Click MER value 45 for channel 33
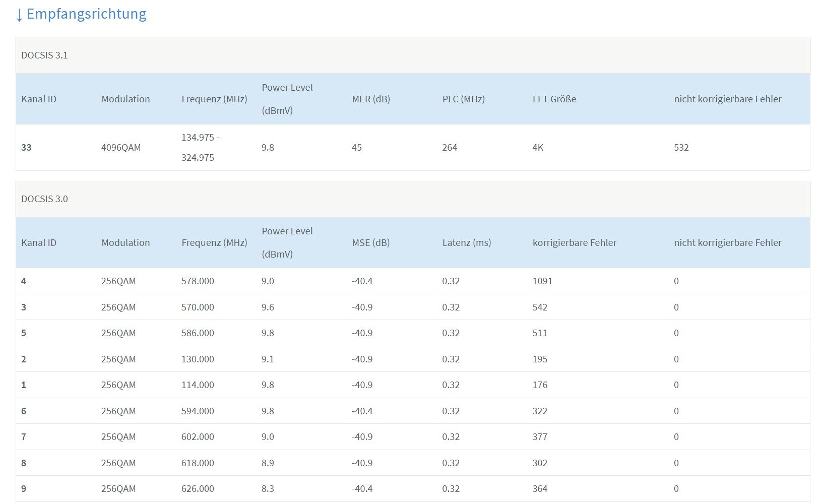 pos(357,148)
